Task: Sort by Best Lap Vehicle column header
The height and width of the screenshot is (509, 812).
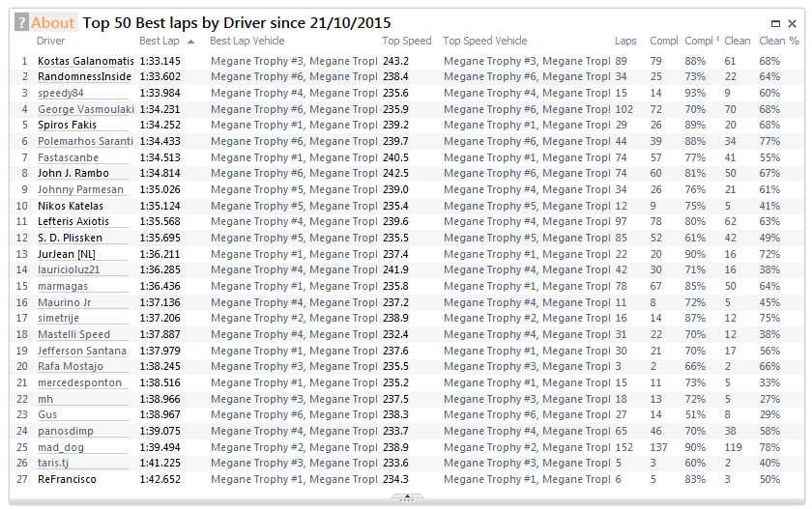Action: (247, 41)
